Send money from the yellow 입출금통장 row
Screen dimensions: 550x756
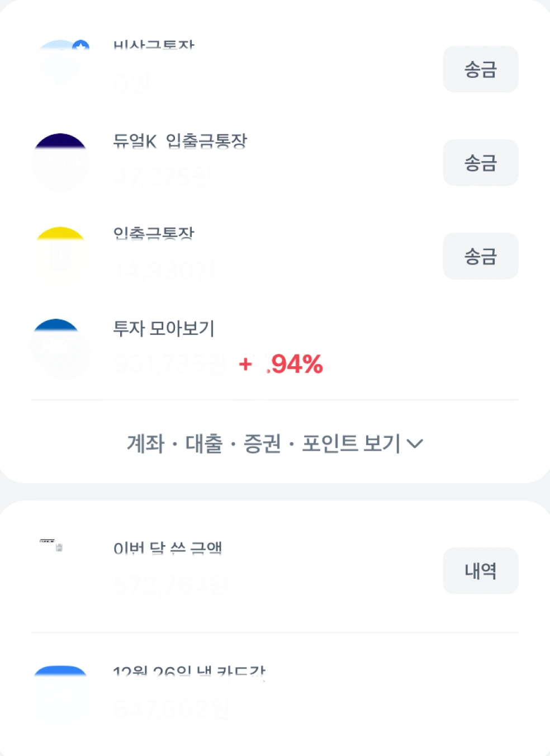pos(480,256)
